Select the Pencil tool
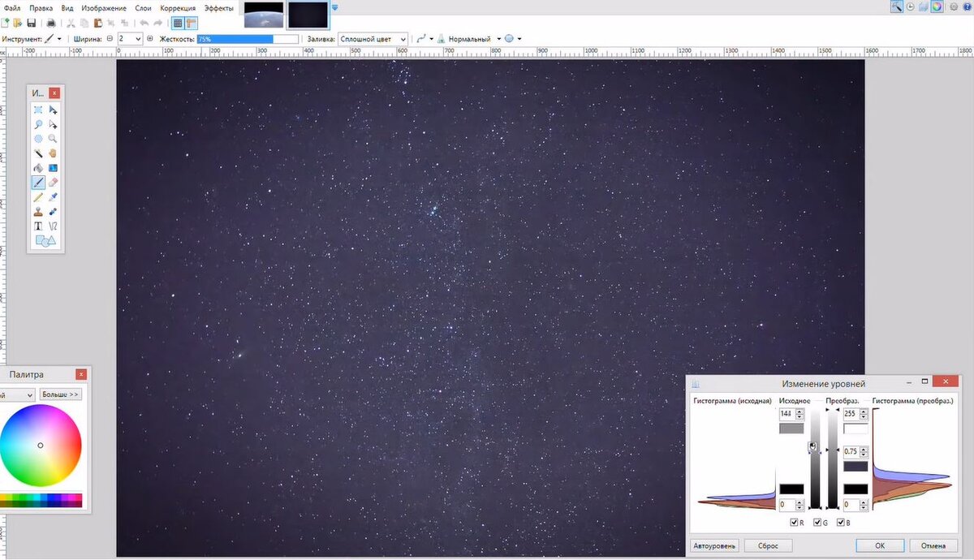The image size is (974, 560). point(38,197)
